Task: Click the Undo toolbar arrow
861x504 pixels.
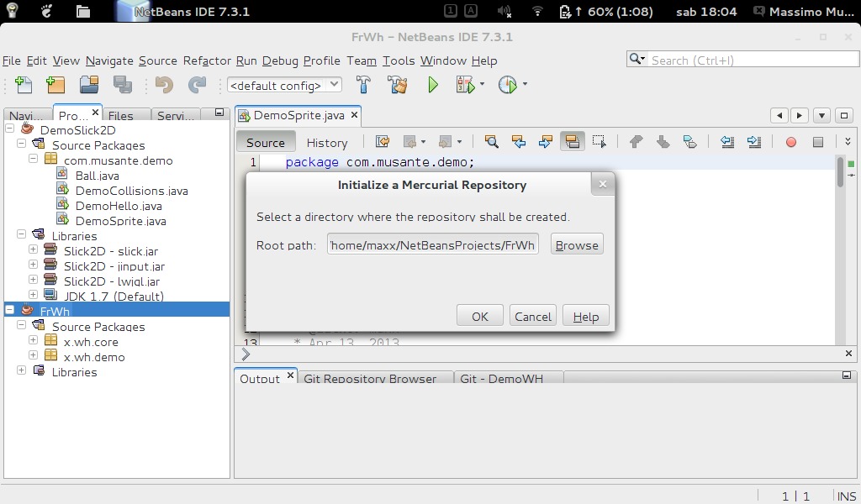Action: coord(164,85)
